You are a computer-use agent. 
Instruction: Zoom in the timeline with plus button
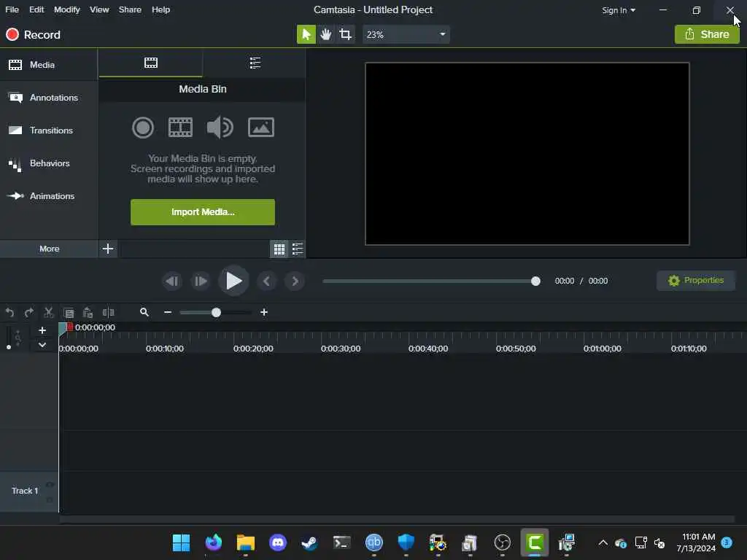(264, 312)
